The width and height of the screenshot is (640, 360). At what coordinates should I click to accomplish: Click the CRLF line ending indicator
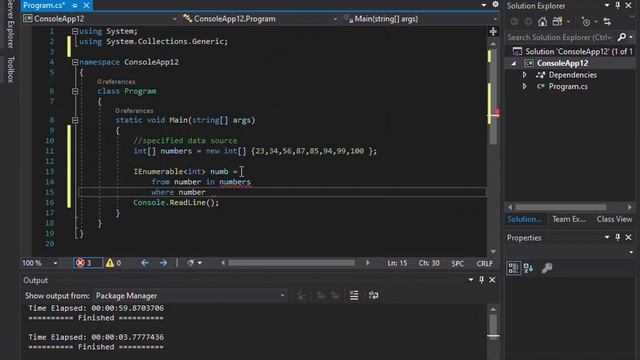pyautogui.click(x=484, y=263)
